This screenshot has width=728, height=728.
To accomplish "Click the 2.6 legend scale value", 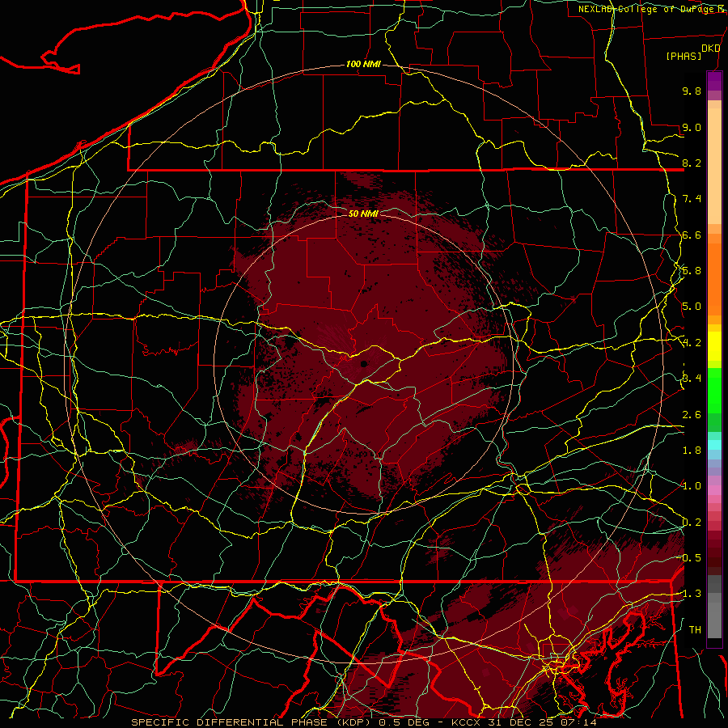I will 692,415.
